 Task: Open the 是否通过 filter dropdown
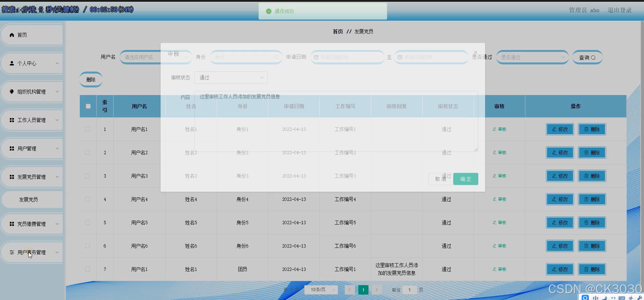point(532,57)
